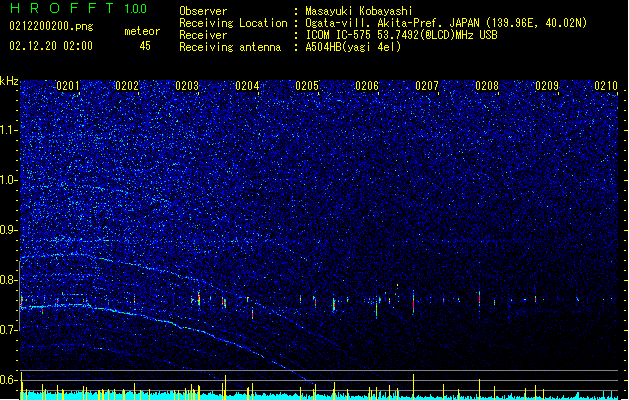The image size is (629, 400).
Task: Click the kHz axis unit label
Action: pos(9,81)
